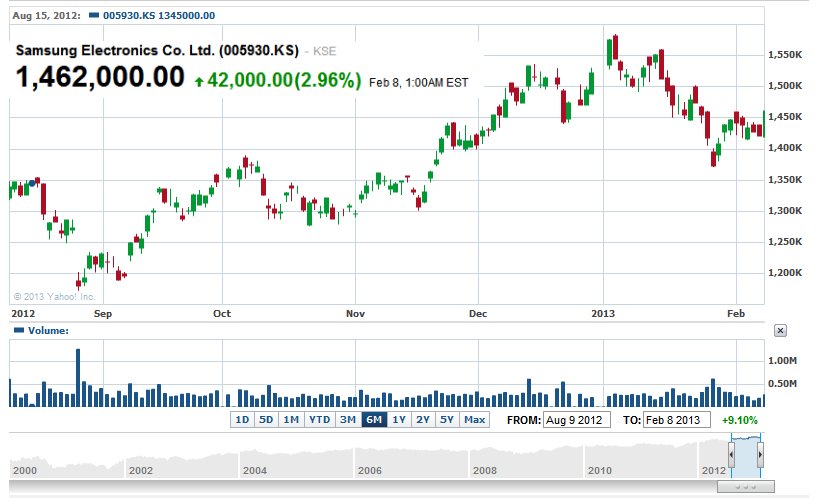Screen dimensions: 823x498
Task: Click the TO date field
Action: coord(677,420)
